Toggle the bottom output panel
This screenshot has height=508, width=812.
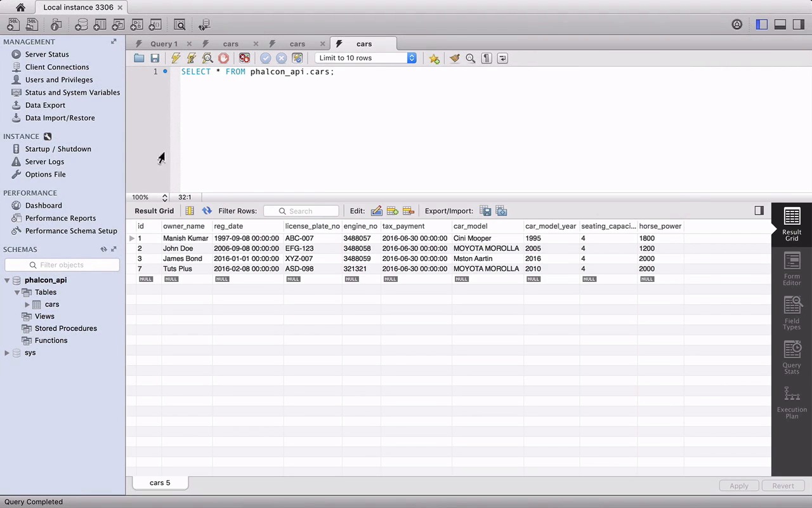pos(780,25)
